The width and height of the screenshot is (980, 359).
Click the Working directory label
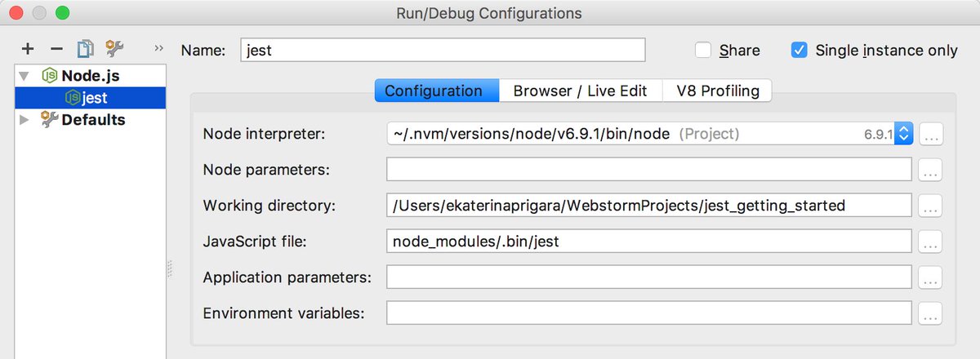269,206
